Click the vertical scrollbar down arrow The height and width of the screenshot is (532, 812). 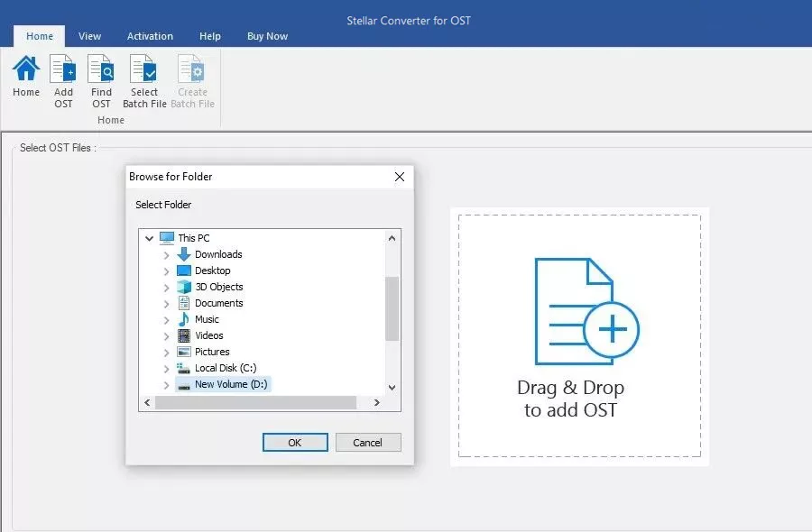[x=392, y=388]
